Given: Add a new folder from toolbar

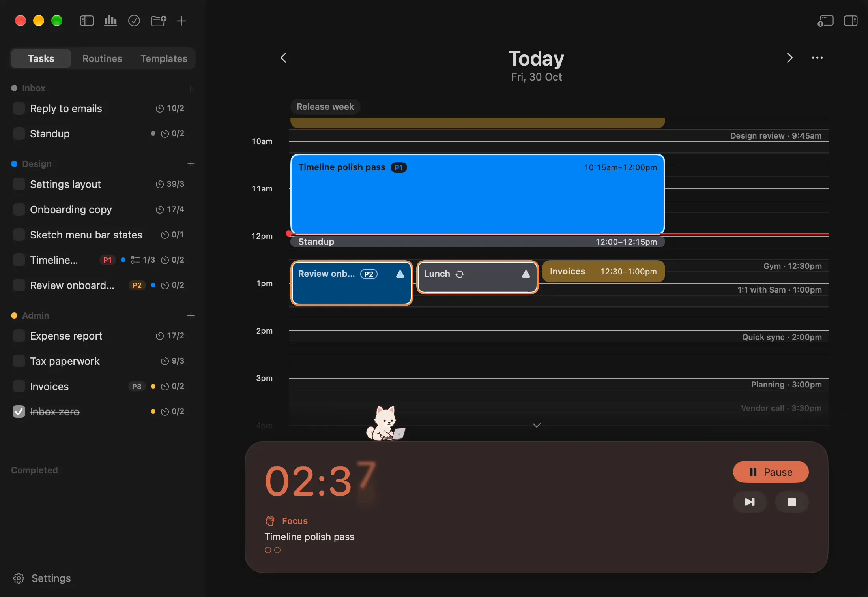Looking at the screenshot, I should 159,21.
